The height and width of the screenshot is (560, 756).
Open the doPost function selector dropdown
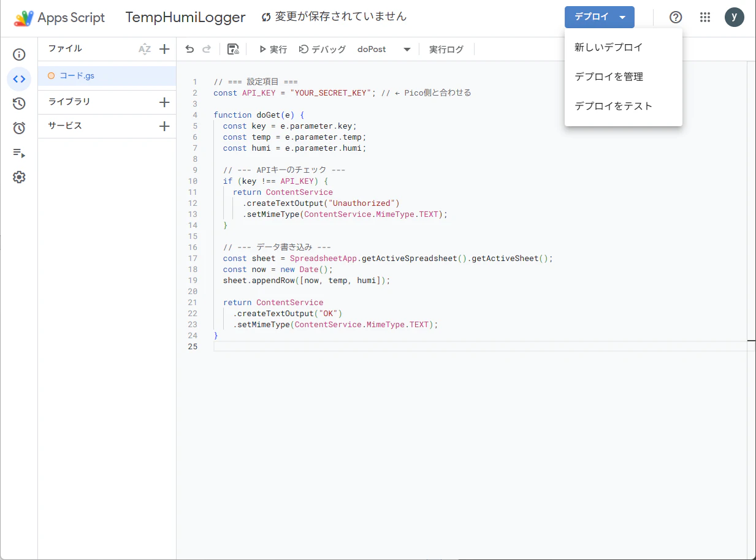384,49
